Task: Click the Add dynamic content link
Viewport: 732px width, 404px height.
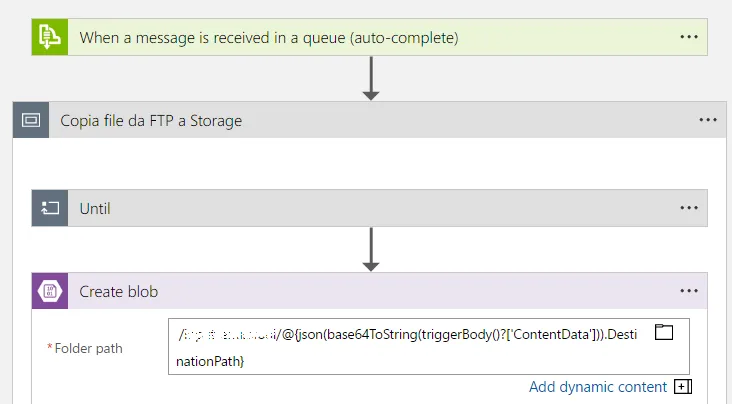Action: (x=598, y=387)
